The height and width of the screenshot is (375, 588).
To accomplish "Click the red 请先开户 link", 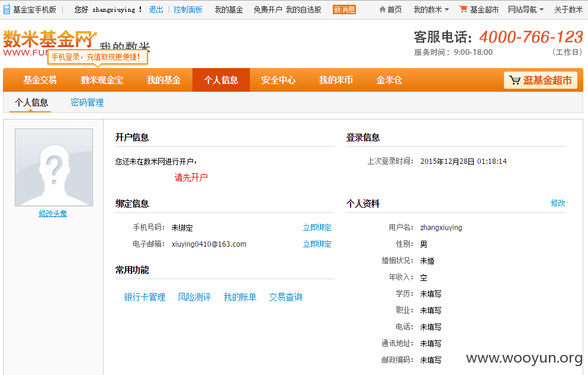I will point(191,177).
